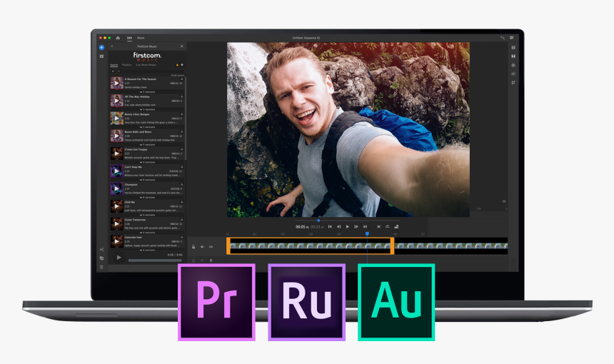Toggle loop playback
Viewport: 614px width, 364px height.
coord(387,227)
